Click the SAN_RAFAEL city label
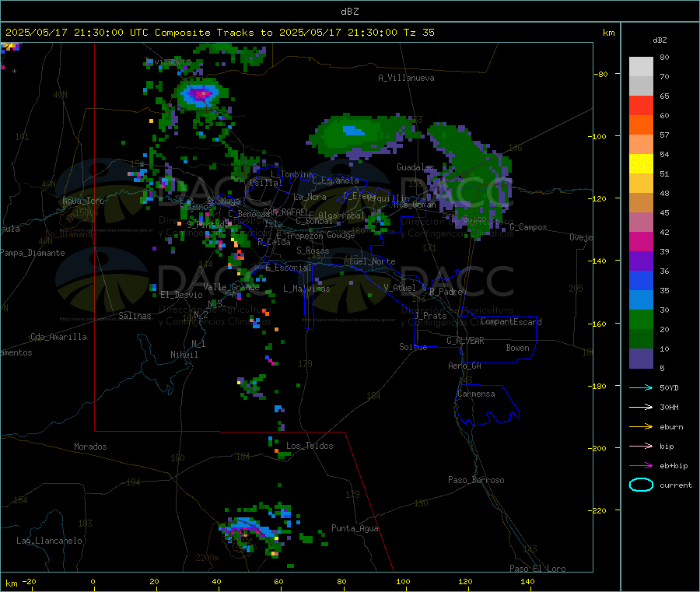This screenshot has width=700, height=592. [285, 211]
